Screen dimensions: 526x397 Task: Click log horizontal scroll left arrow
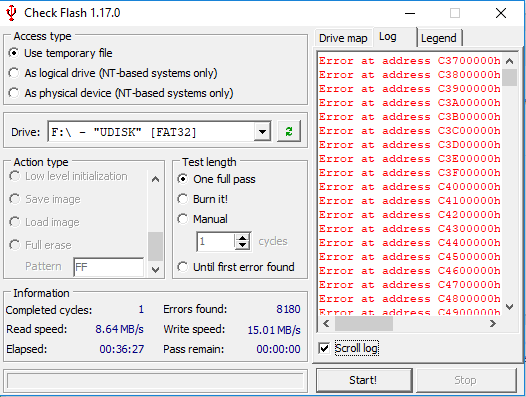326,324
